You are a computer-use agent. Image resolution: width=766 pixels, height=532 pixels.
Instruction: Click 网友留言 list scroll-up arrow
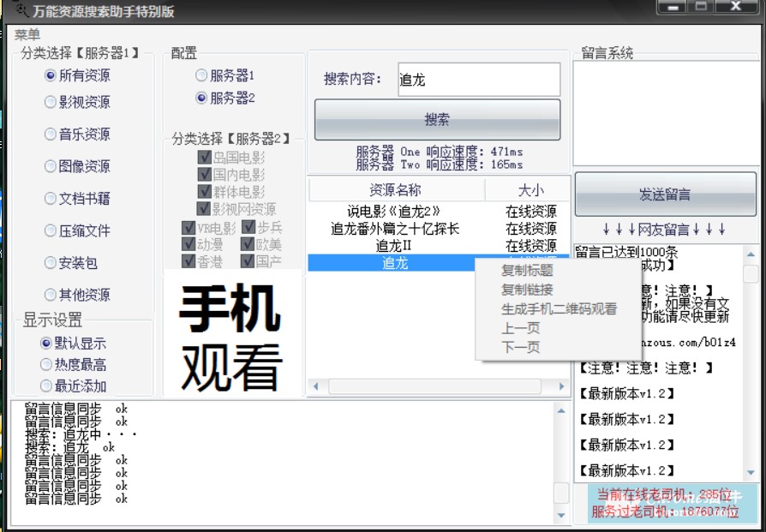pos(751,254)
